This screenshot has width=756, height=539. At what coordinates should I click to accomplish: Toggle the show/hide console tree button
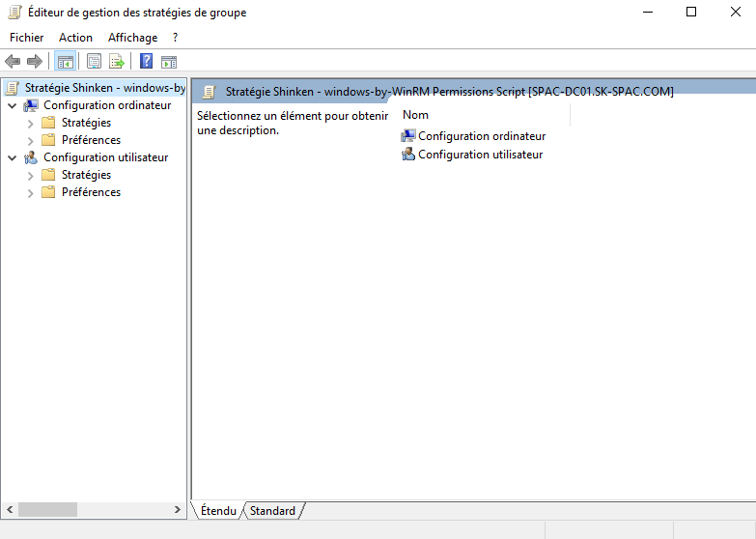click(x=65, y=62)
